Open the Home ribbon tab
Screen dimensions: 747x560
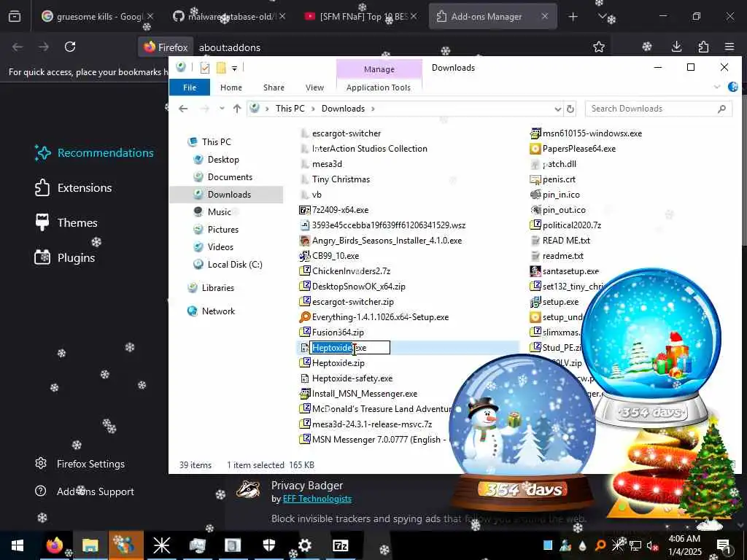click(231, 87)
